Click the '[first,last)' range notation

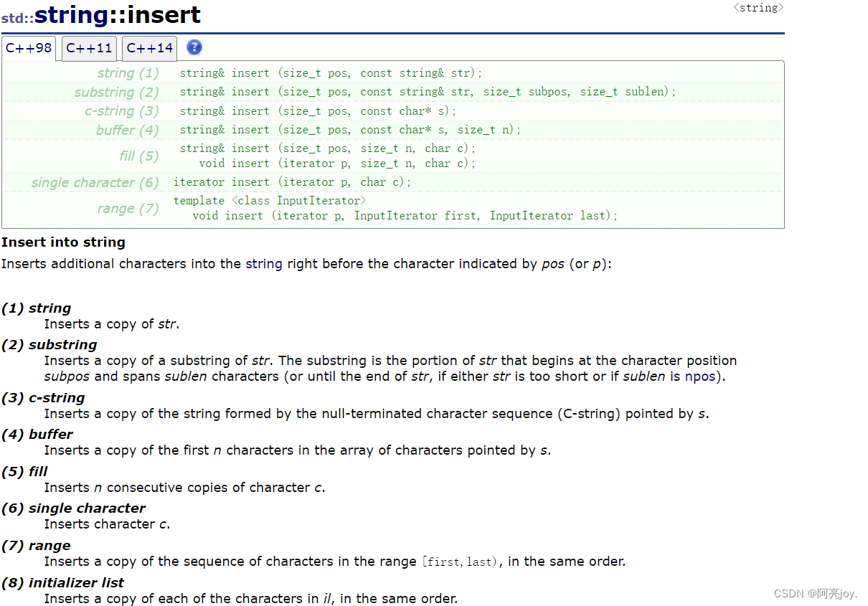(459, 562)
